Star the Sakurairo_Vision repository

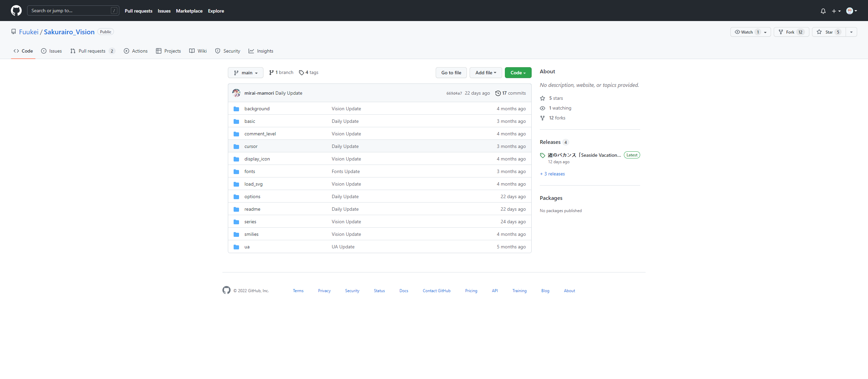(x=828, y=32)
